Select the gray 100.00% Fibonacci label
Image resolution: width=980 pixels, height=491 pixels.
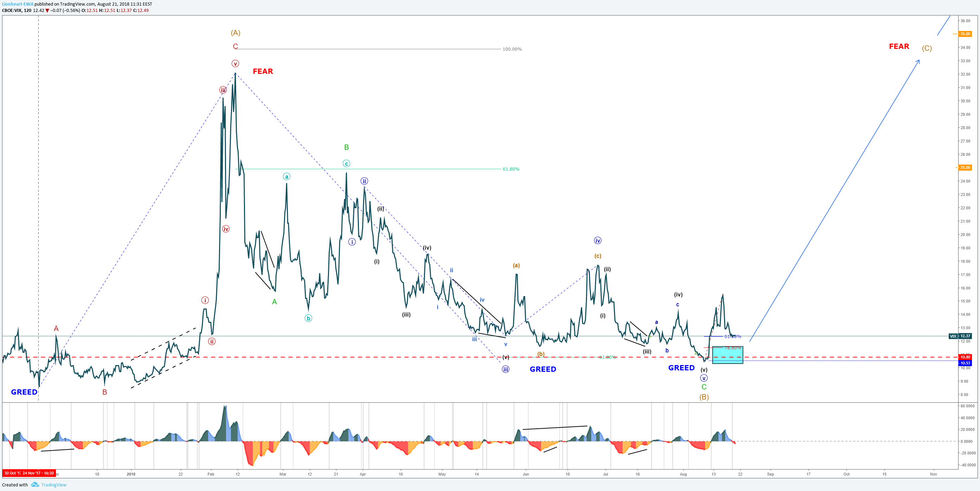[x=512, y=49]
